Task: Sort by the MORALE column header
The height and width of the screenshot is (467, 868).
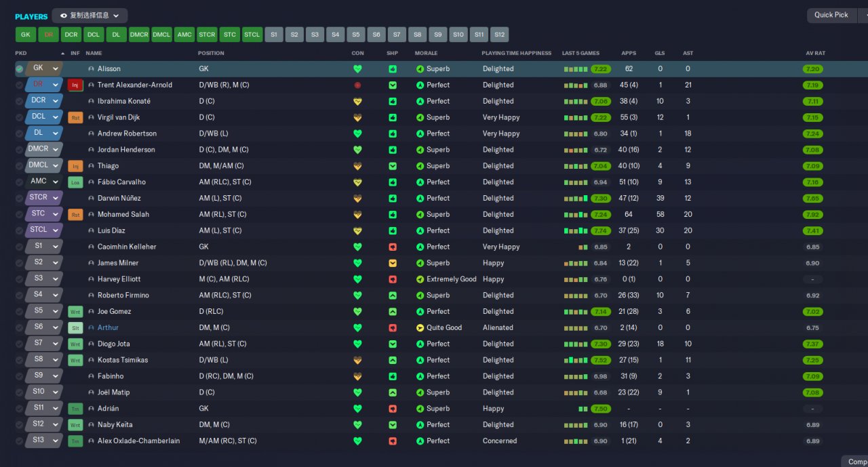Action: [426, 53]
